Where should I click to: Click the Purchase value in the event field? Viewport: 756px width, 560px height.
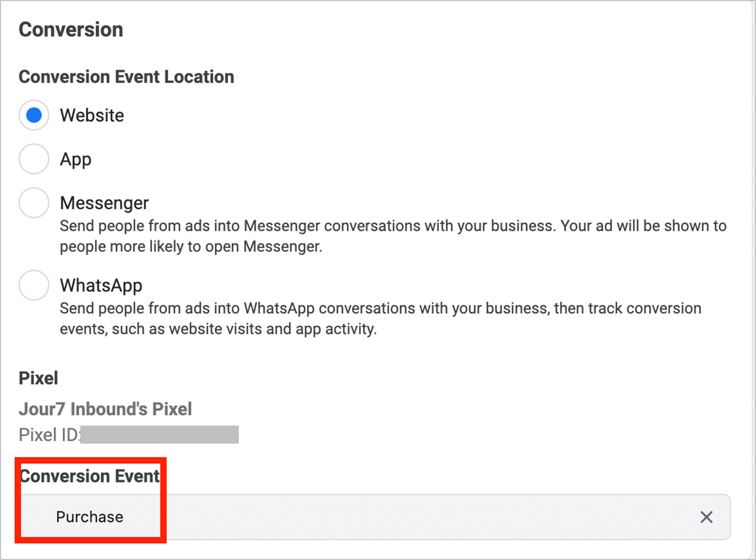tap(90, 517)
